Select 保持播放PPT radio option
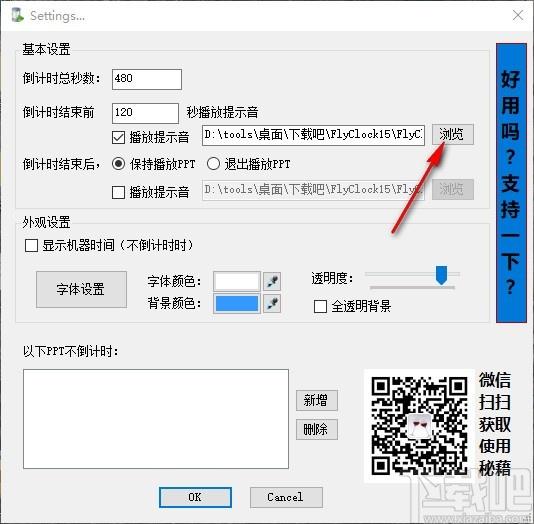534x524 pixels. click(118, 164)
